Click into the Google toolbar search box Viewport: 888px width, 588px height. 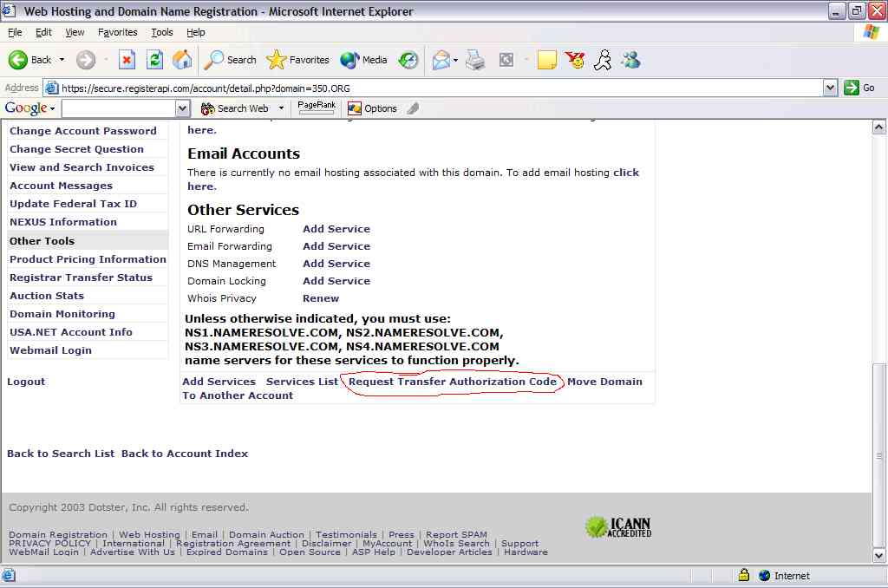[119, 108]
